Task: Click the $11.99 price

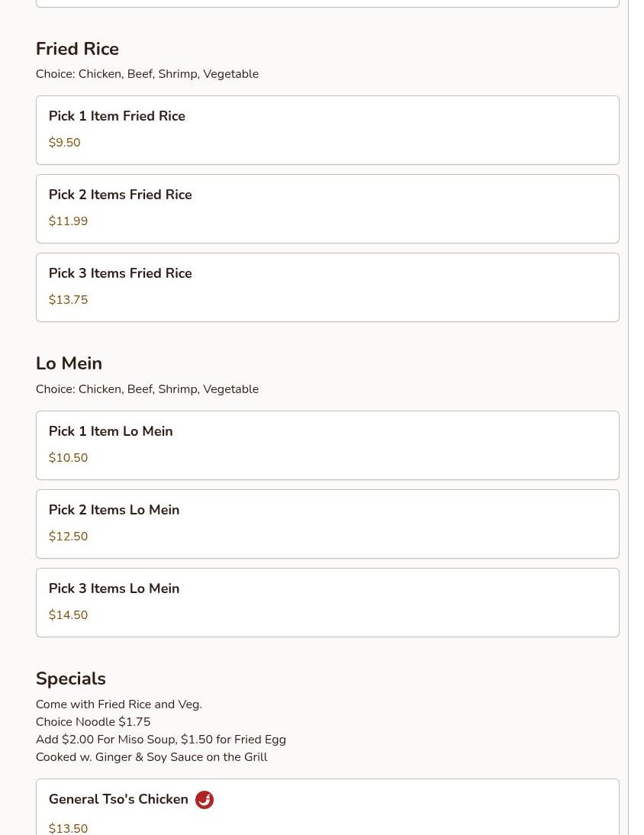Action: [68, 221]
